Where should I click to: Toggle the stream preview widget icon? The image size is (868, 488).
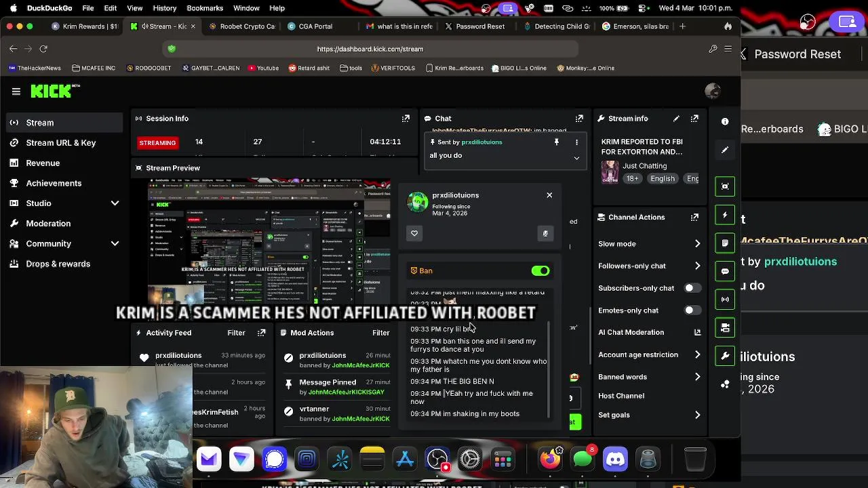pos(725,186)
